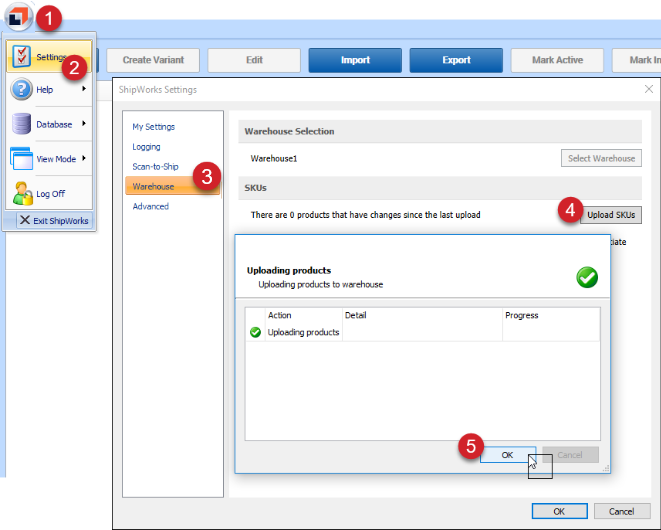The image size is (661, 530).
Task: Select the Warehouse settings section
Action: coord(172,186)
